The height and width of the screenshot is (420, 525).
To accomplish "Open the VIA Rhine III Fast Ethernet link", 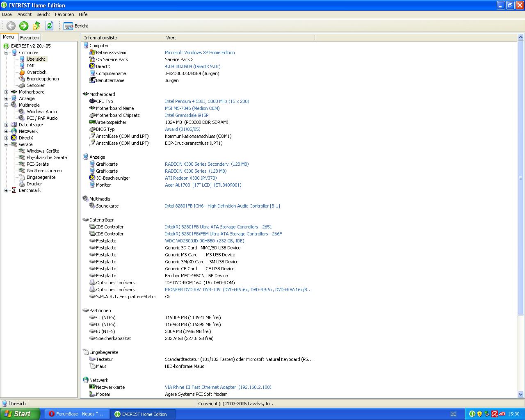I will (x=218, y=387).
